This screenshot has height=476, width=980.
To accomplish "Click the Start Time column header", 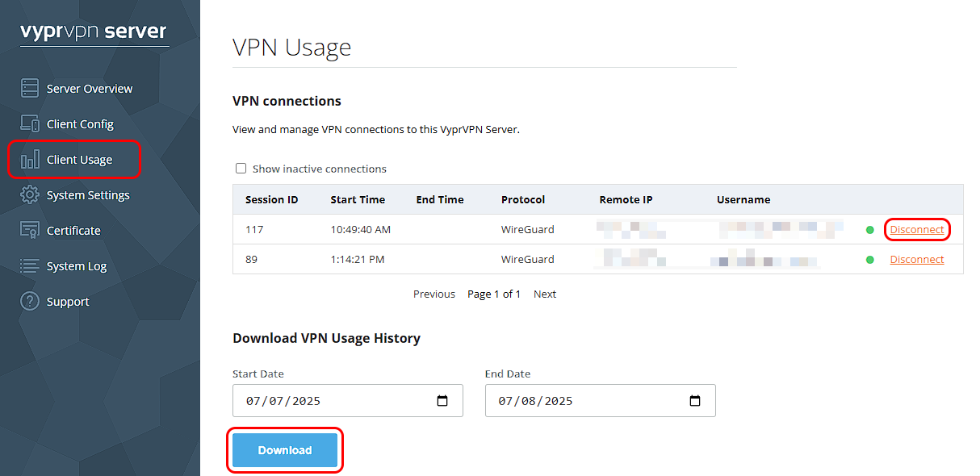I will [x=358, y=199].
